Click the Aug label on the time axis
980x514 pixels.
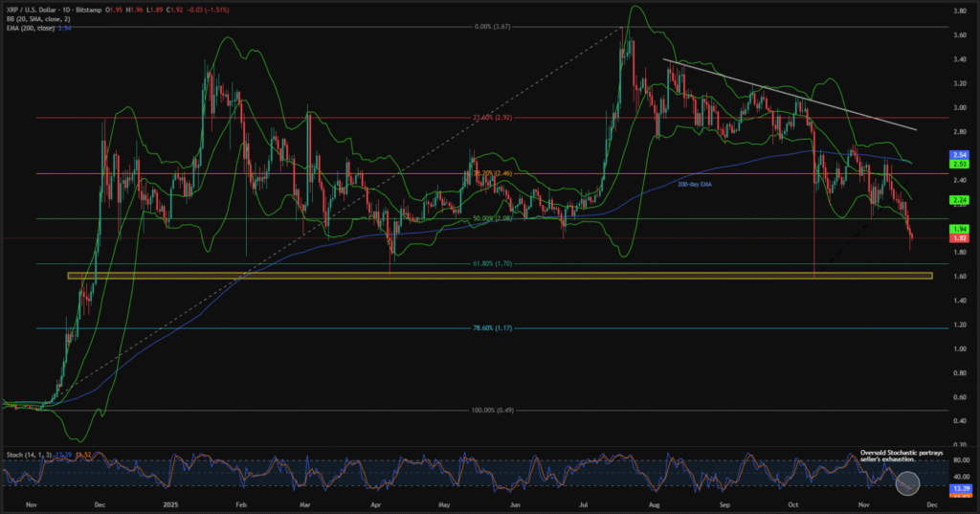pyautogui.click(x=655, y=504)
